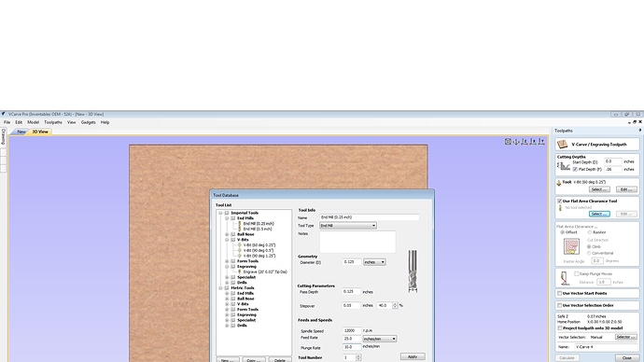Switch to the 3D View tab

click(40, 132)
